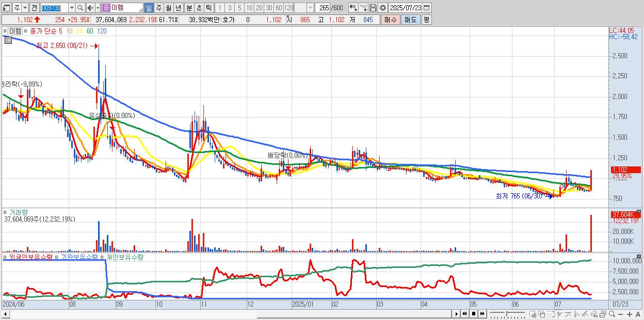Viewport: 644px width, 320px height.
Task: Click the diagonal trend lines icon
Action: 586,314
